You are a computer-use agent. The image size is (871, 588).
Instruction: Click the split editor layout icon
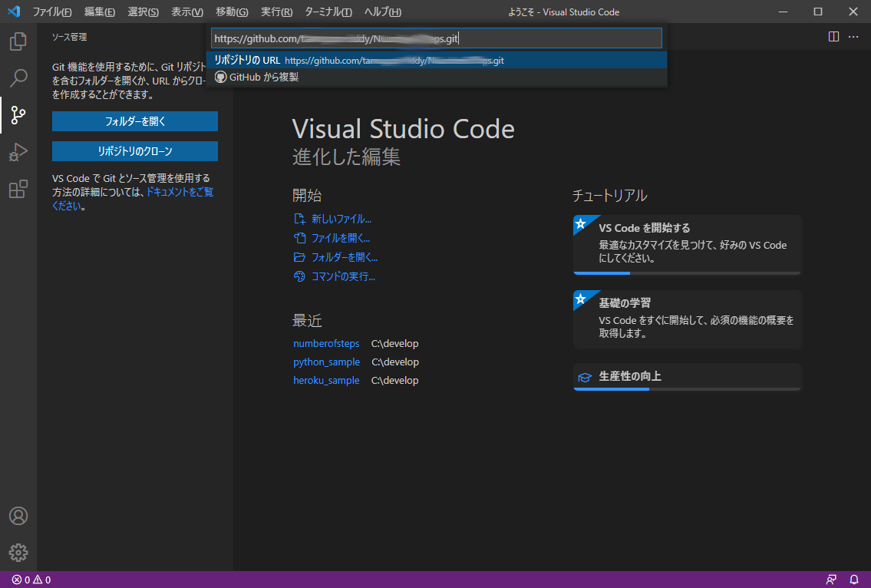[x=833, y=37]
